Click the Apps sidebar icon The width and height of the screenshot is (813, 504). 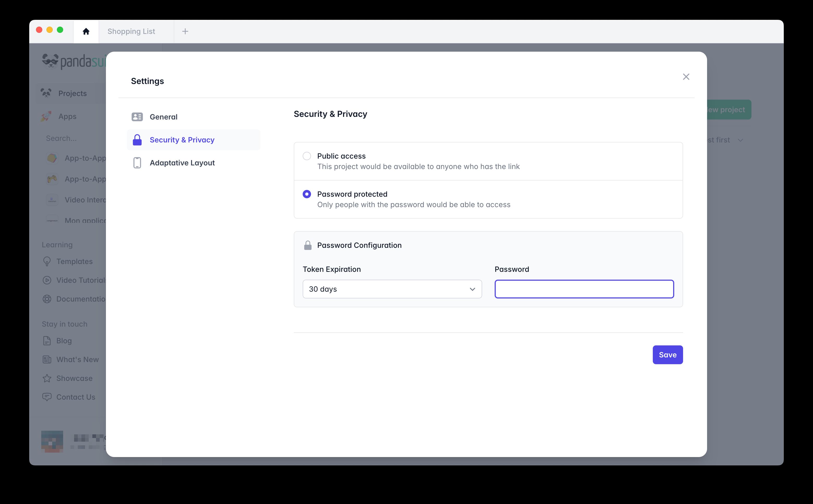47,116
